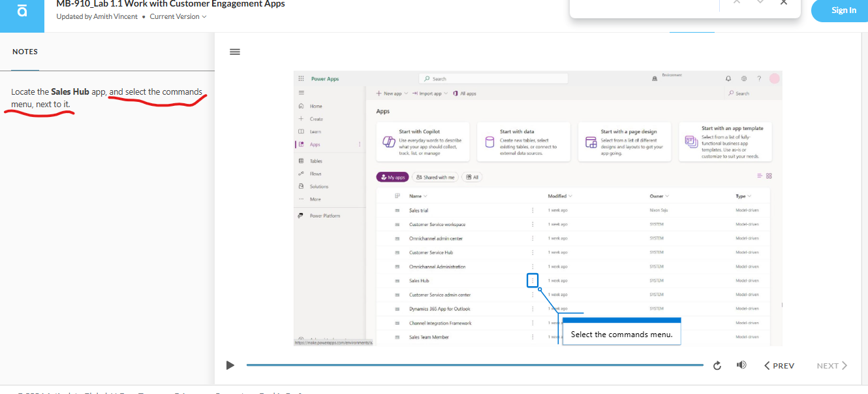The height and width of the screenshot is (394, 868).
Task: Open Create in left navigation
Action: [317, 119]
